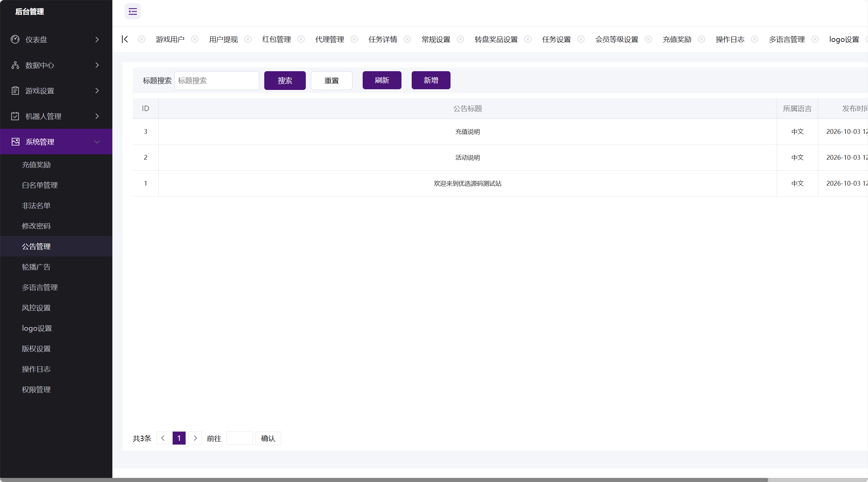The height and width of the screenshot is (482, 868).
Task: Click the 新增 button to add announcement
Action: click(431, 80)
